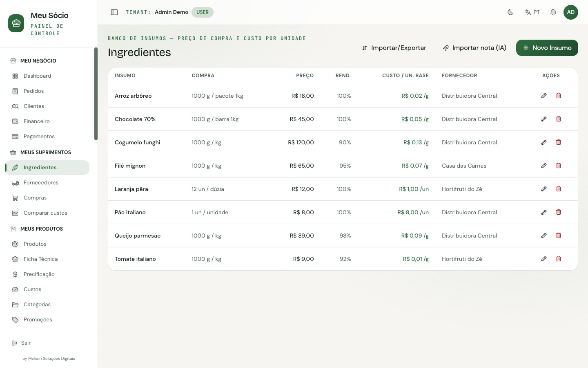Screen dimensions: 588x368
Task: Edit the Laranja pêra ingredient
Action: click(x=544, y=189)
